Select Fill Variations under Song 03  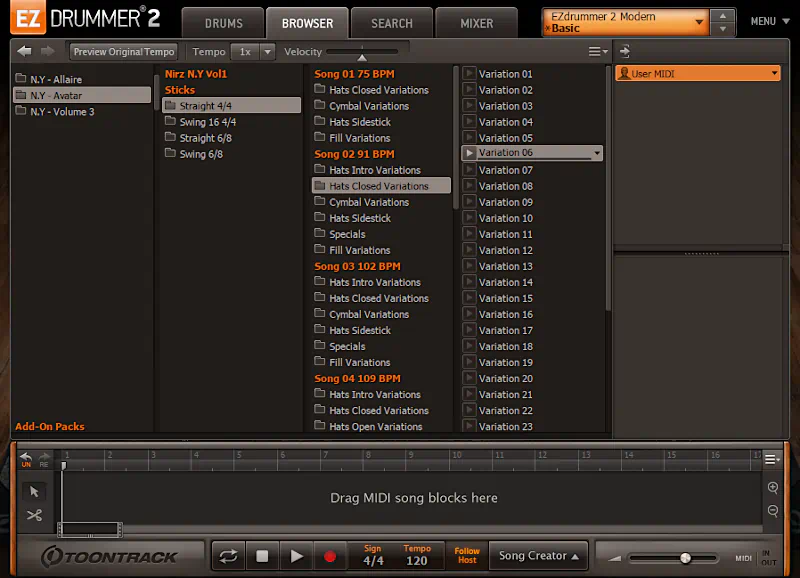point(352,362)
